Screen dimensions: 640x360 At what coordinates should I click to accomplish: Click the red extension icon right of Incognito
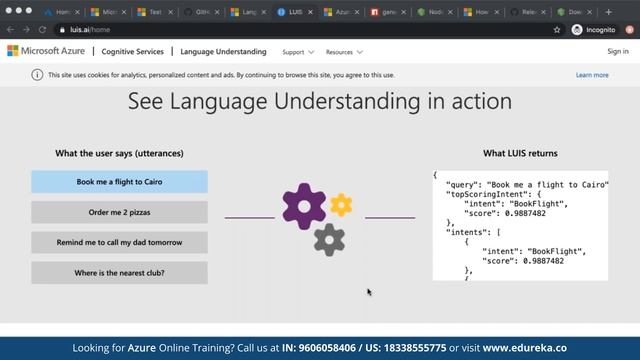629,30
